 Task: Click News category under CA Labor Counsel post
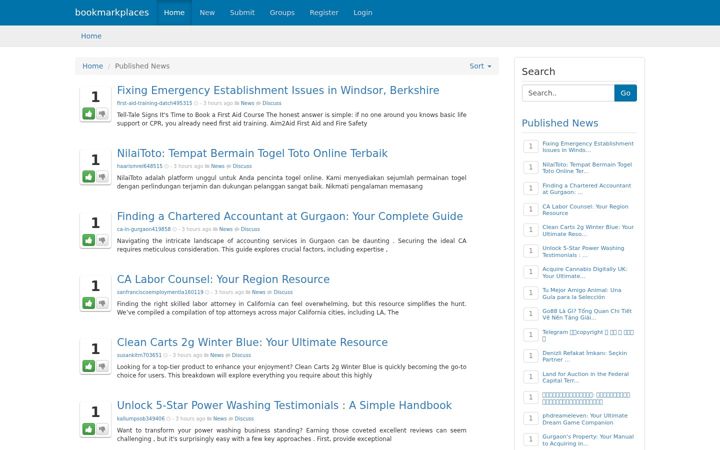259,292
